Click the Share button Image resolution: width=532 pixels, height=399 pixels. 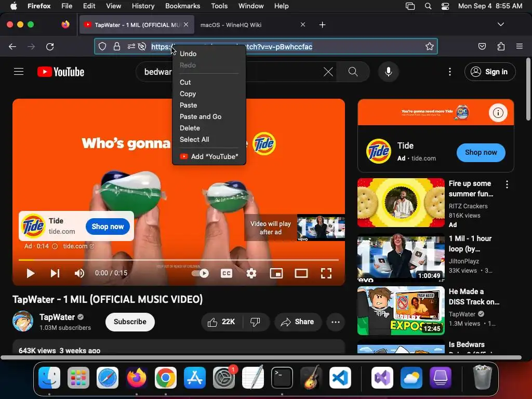[x=298, y=322]
